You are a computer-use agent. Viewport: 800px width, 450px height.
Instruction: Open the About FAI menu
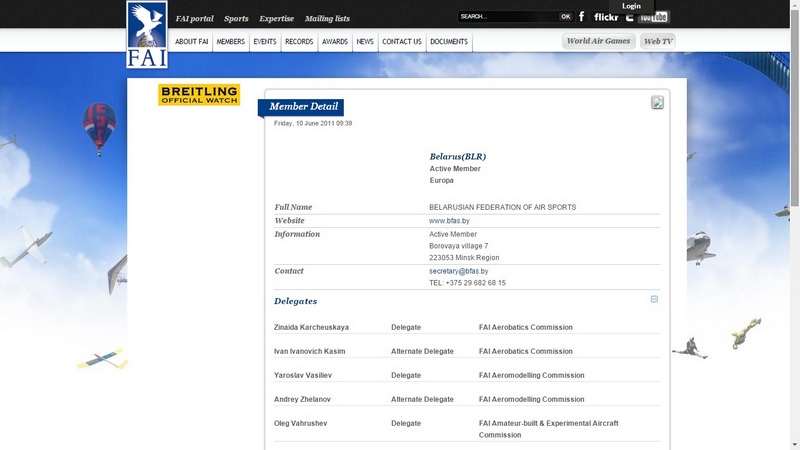tap(191, 42)
